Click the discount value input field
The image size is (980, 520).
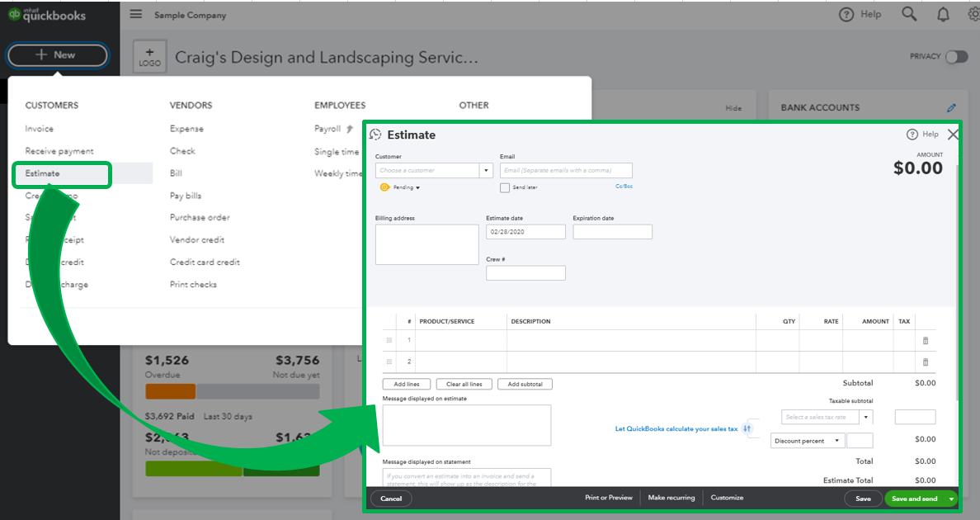(x=860, y=441)
